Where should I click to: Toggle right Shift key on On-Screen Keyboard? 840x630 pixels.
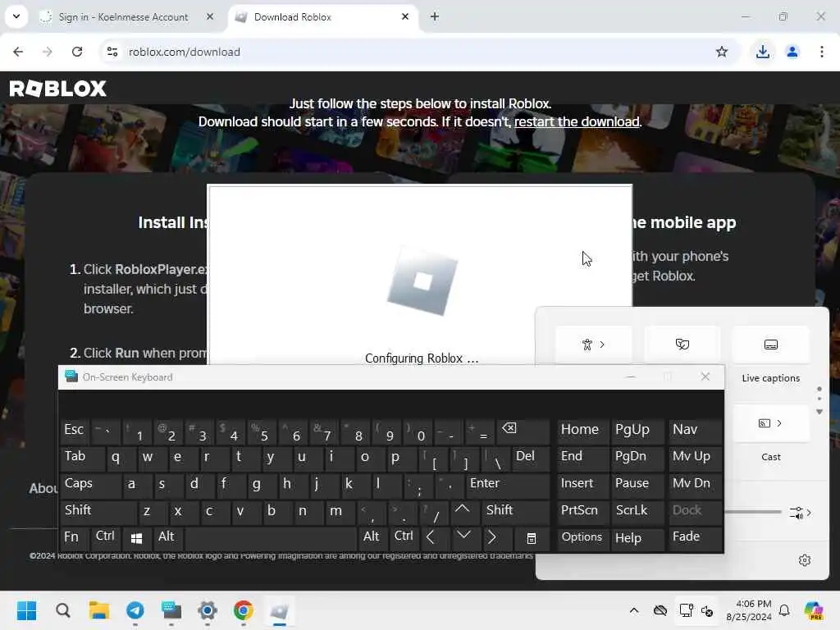click(515, 511)
